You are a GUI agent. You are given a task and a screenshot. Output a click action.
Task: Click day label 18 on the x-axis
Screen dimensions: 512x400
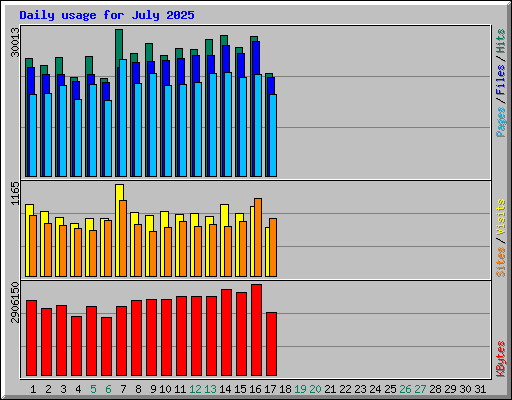tap(285, 389)
